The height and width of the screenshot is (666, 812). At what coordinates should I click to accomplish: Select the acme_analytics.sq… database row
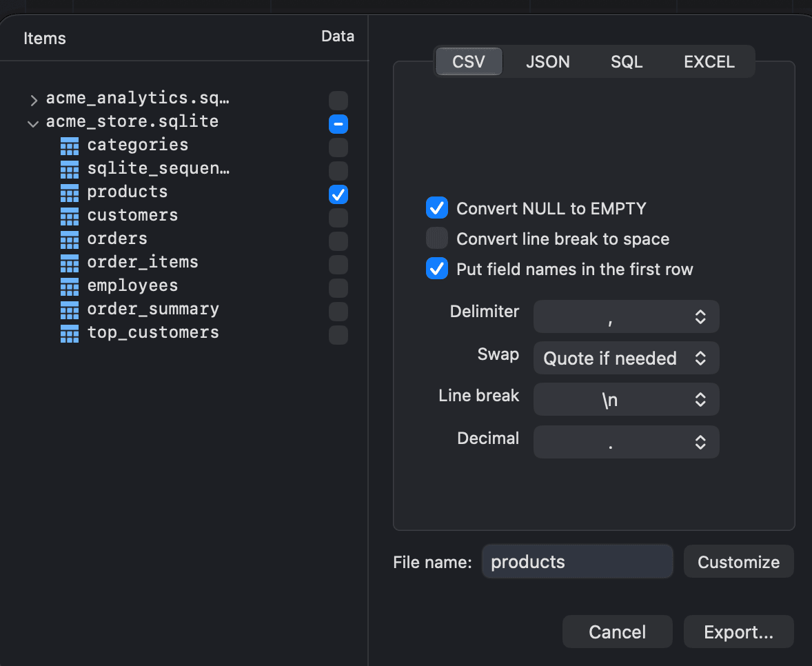[x=137, y=98]
